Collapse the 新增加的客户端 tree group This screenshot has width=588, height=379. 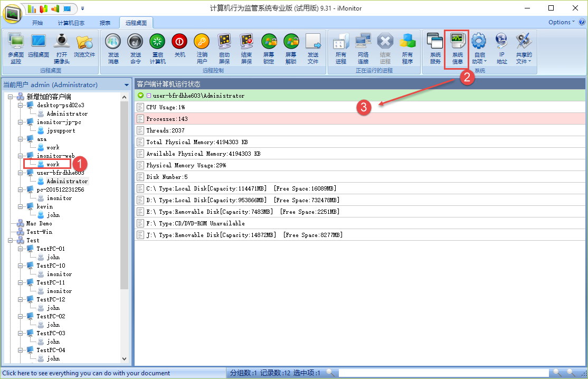coord(12,97)
